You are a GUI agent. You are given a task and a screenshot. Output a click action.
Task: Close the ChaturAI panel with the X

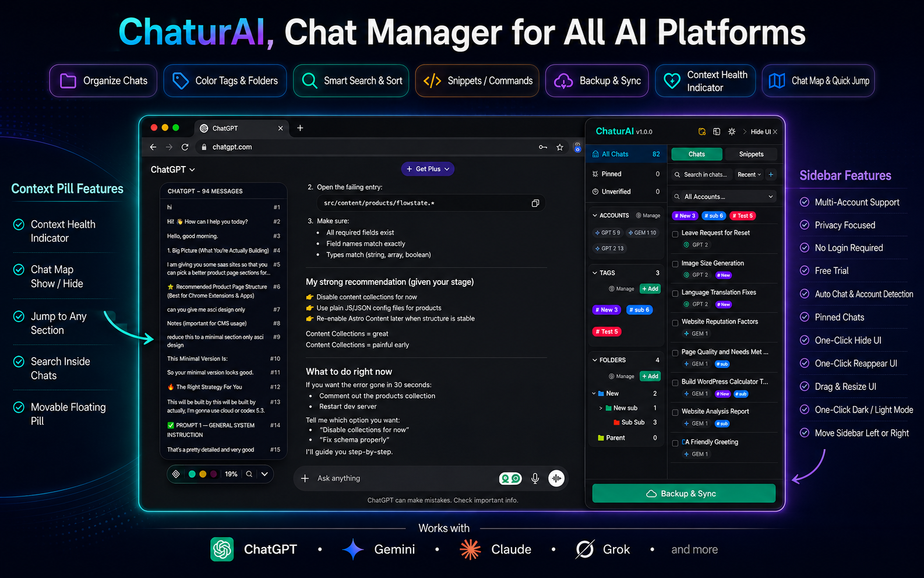coord(775,132)
